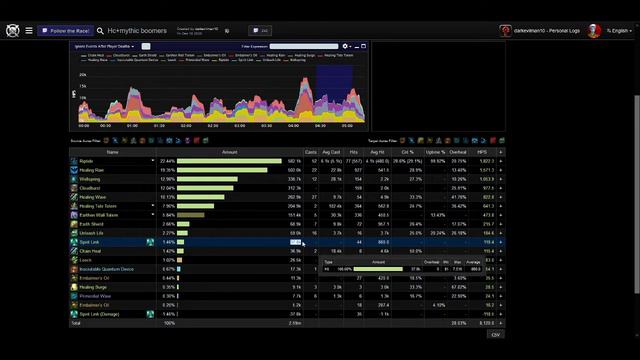Click the Earth Shield spell icon
The height and width of the screenshot is (360, 640).
click(x=74, y=224)
